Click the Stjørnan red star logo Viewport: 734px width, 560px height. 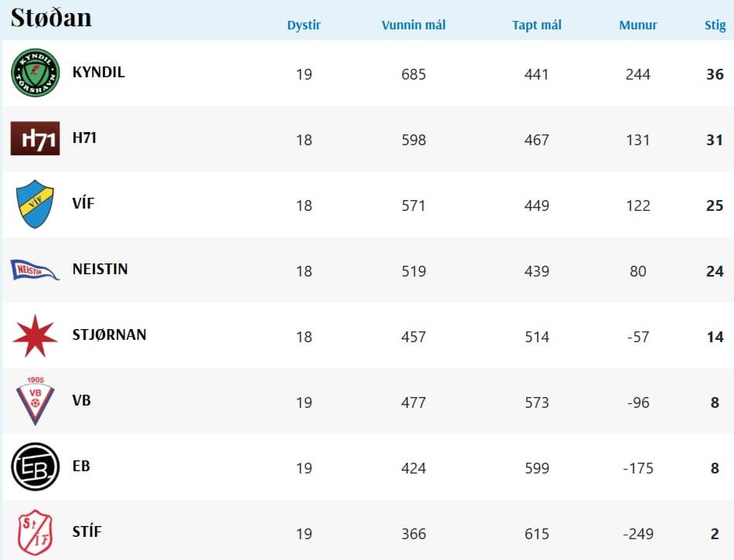tap(35, 336)
